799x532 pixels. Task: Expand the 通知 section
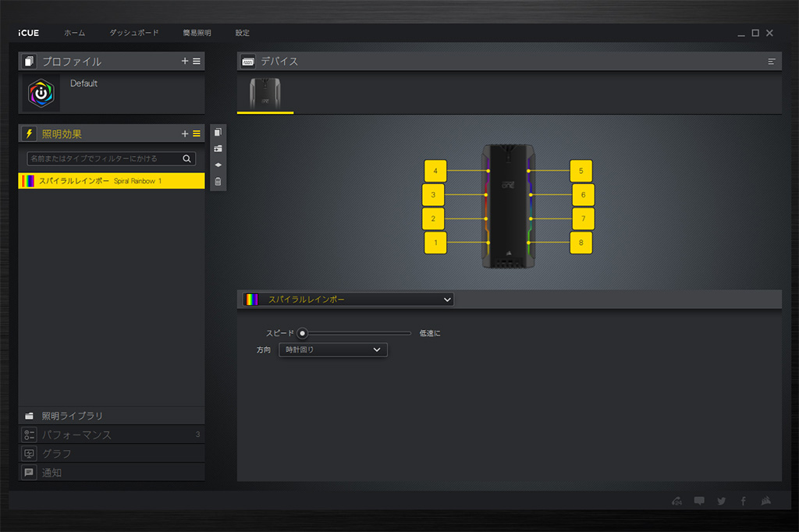click(x=111, y=473)
